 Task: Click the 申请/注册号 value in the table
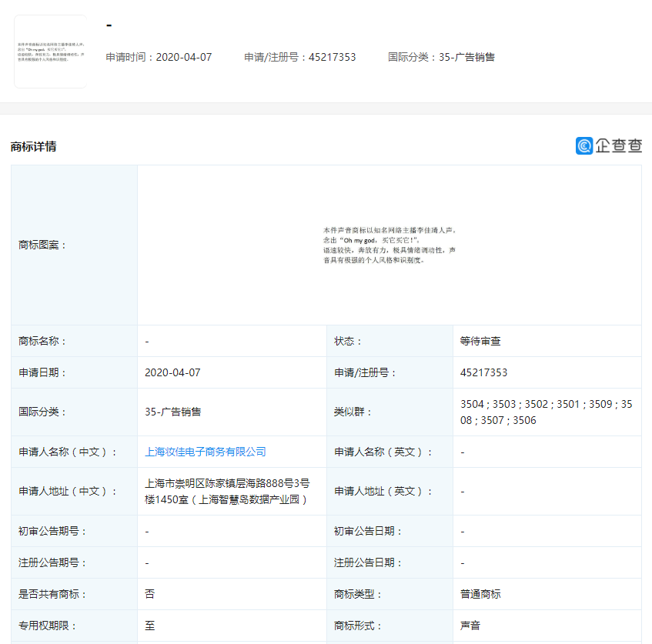click(483, 372)
